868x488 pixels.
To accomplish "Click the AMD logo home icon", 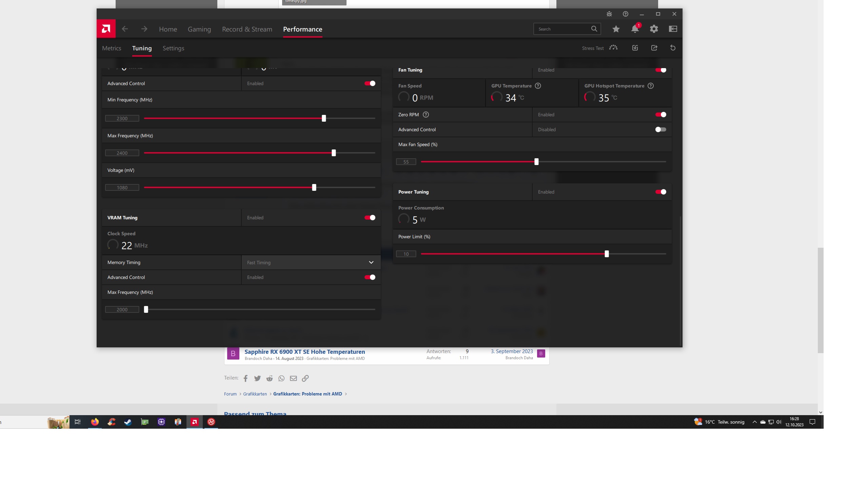I will point(106,29).
